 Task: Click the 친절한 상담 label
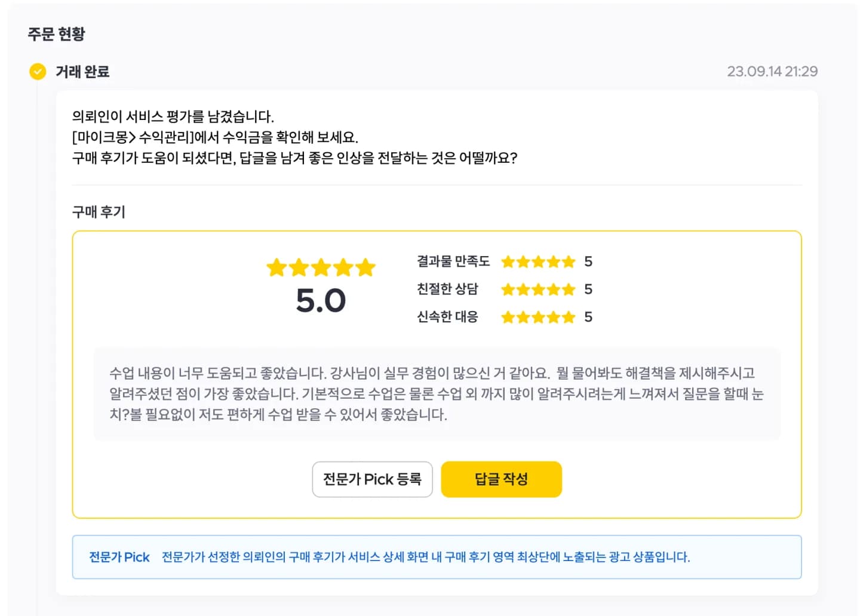[x=447, y=289]
